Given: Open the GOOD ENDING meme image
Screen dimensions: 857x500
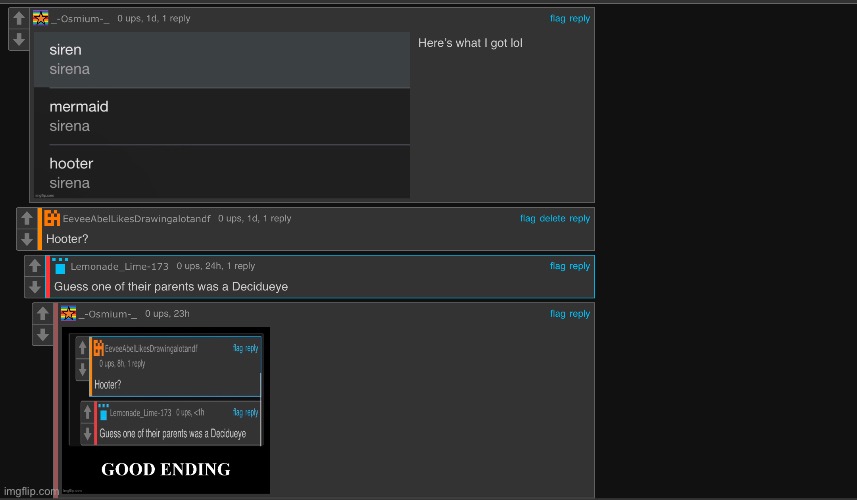Looking at the screenshot, I should point(165,410).
